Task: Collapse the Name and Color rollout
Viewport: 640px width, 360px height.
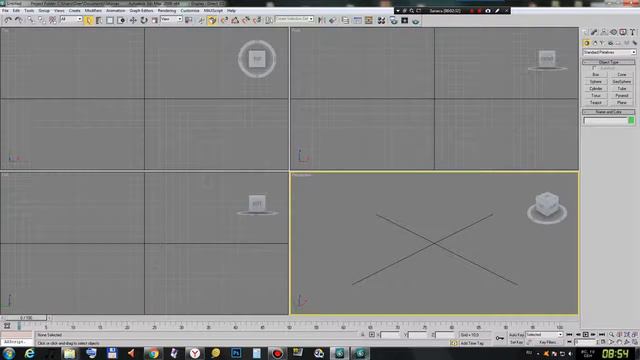Action: pos(609,112)
